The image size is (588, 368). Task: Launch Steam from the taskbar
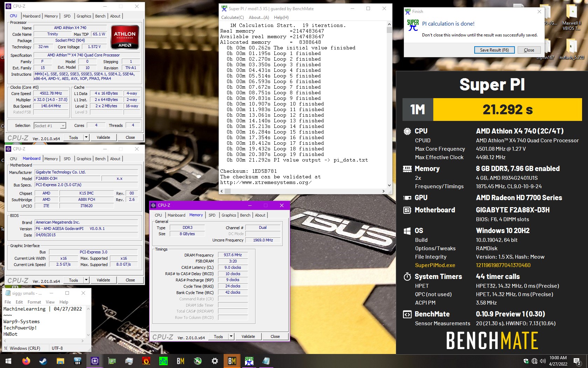point(43,361)
